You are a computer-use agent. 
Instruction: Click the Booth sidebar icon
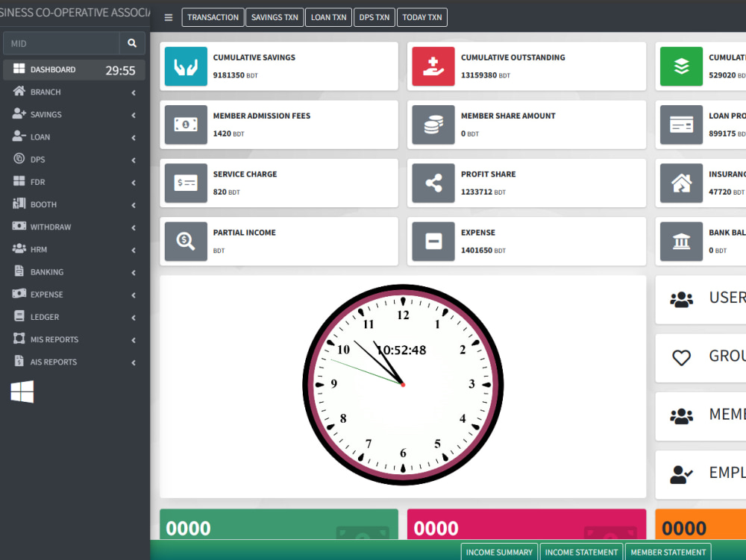19,204
